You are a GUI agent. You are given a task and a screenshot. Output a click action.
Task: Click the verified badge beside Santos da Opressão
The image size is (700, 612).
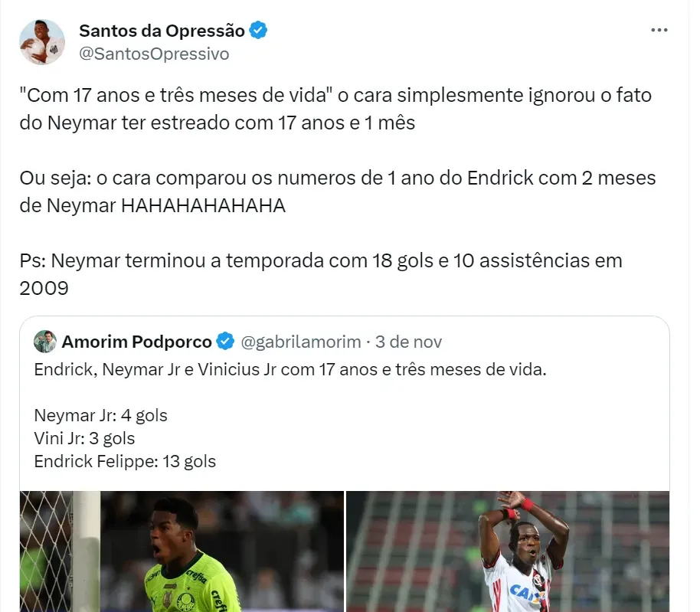(260, 31)
